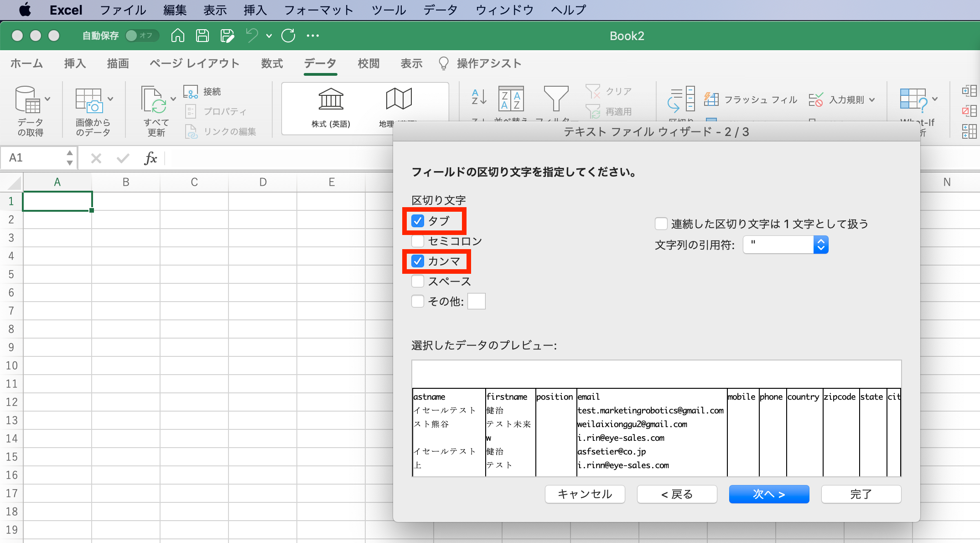Uncheck the タブ delimiter checkbox
Image resolution: width=980 pixels, height=543 pixels.
pos(418,221)
